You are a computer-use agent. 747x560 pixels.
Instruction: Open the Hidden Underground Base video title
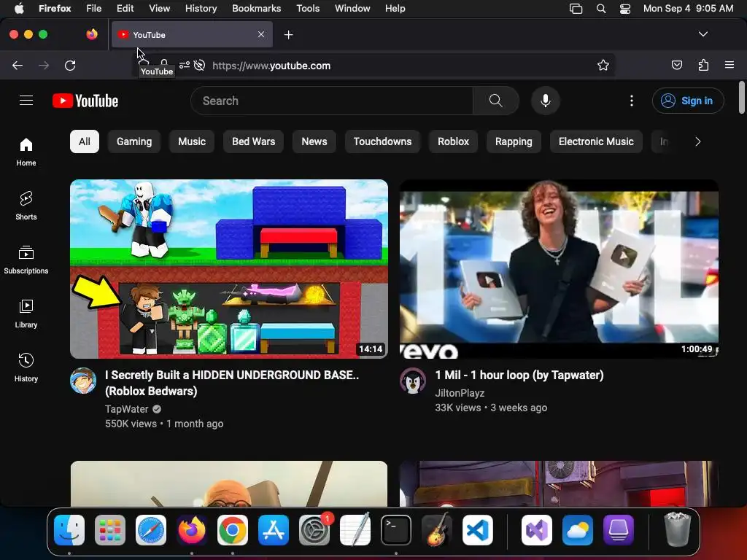coord(232,383)
